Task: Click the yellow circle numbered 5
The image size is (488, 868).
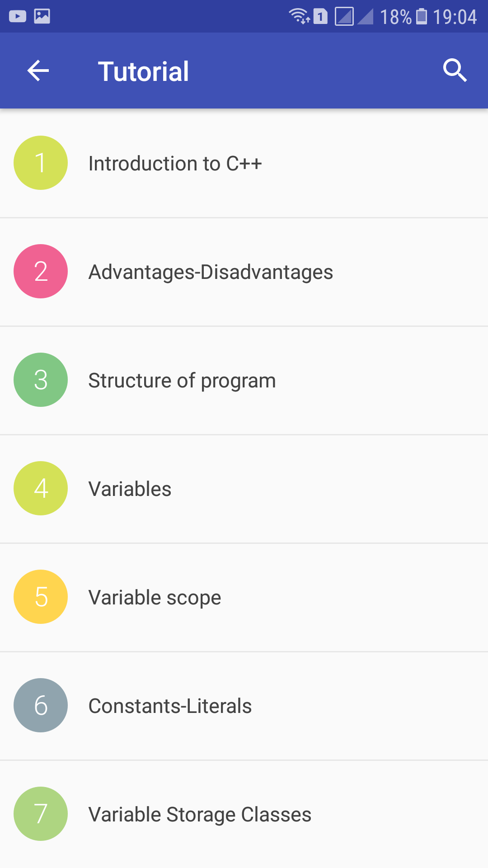Action: tap(40, 597)
